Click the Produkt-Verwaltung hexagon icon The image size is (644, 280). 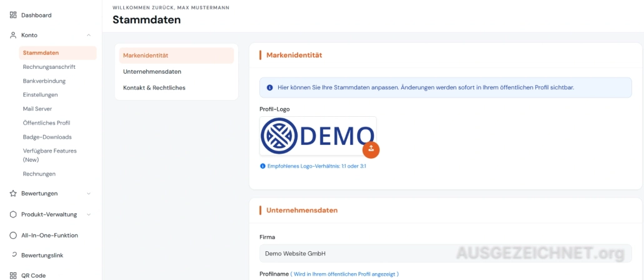(13, 214)
